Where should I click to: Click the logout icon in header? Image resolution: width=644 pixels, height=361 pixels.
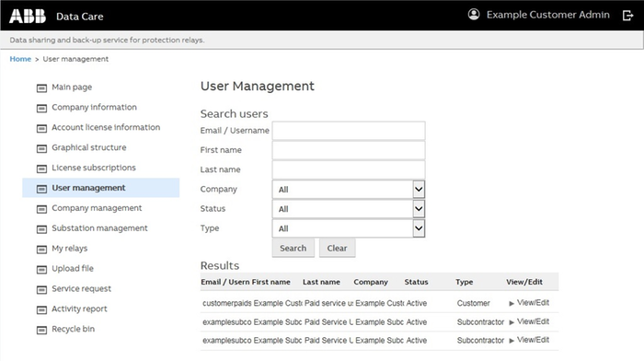627,16
